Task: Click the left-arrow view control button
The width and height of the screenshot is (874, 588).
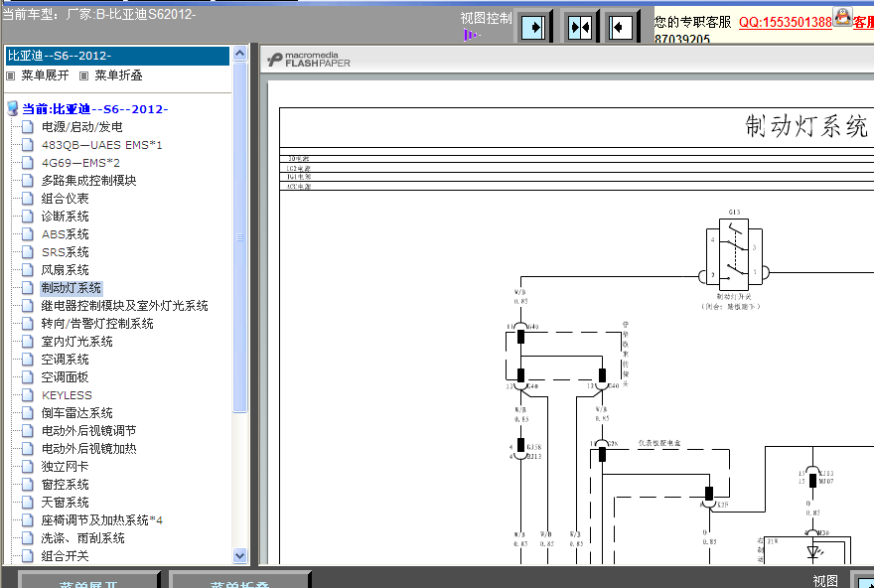Action: pos(621,27)
